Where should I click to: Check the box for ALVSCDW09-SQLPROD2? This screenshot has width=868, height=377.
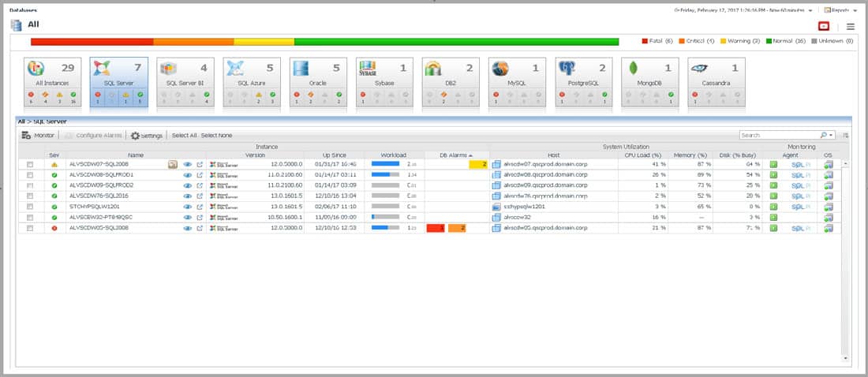[31, 185]
